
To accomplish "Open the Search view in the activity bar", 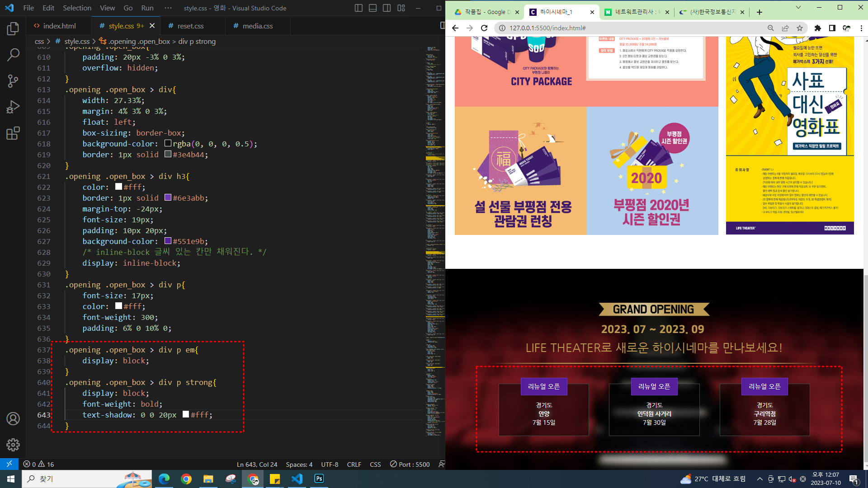I will click(x=13, y=55).
